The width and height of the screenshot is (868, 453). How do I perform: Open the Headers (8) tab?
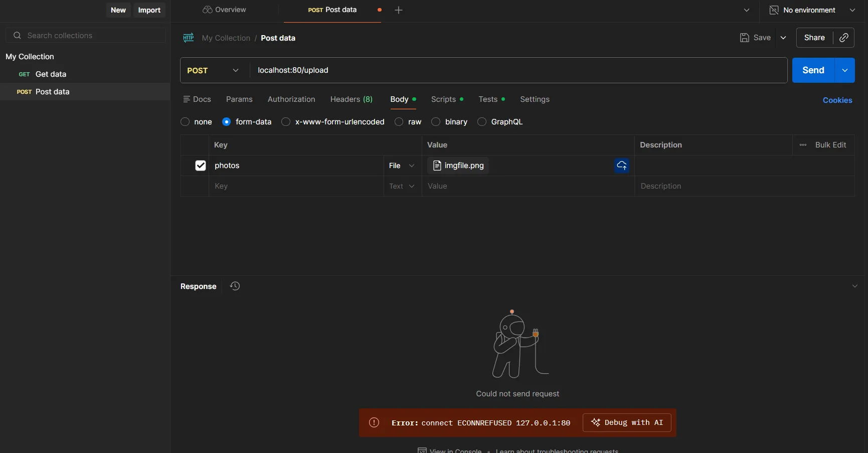352,99
